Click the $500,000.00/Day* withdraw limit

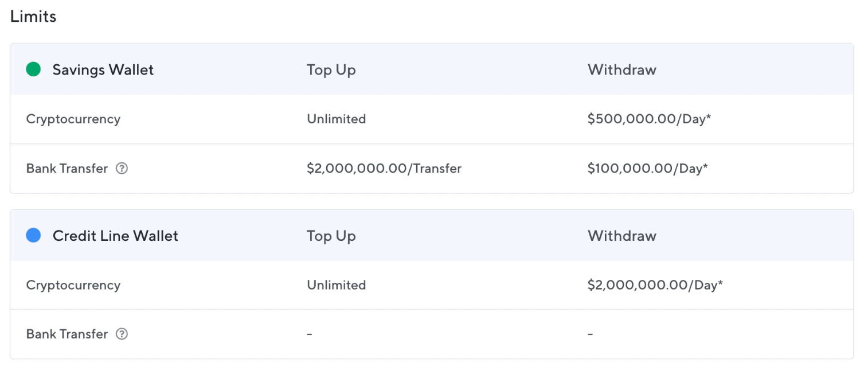click(650, 119)
